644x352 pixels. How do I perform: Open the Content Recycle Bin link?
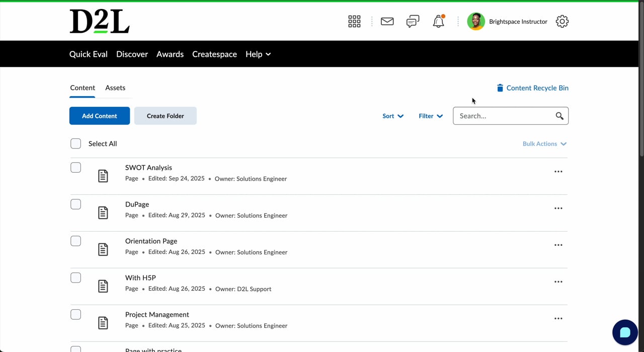532,88
